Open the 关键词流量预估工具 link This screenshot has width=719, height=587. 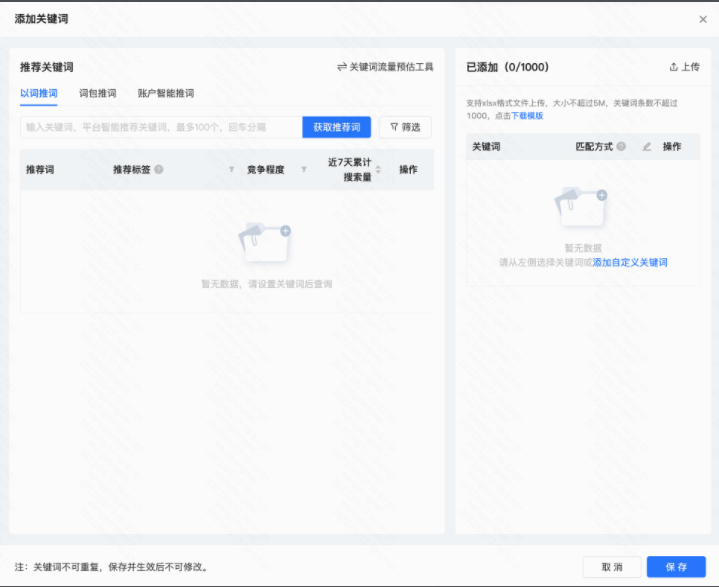click(391, 67)
